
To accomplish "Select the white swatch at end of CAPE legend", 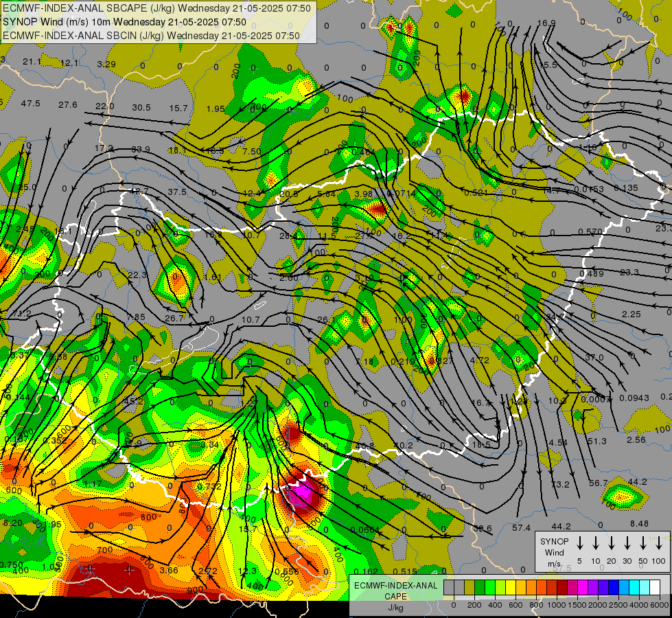I will click(654, 588).
